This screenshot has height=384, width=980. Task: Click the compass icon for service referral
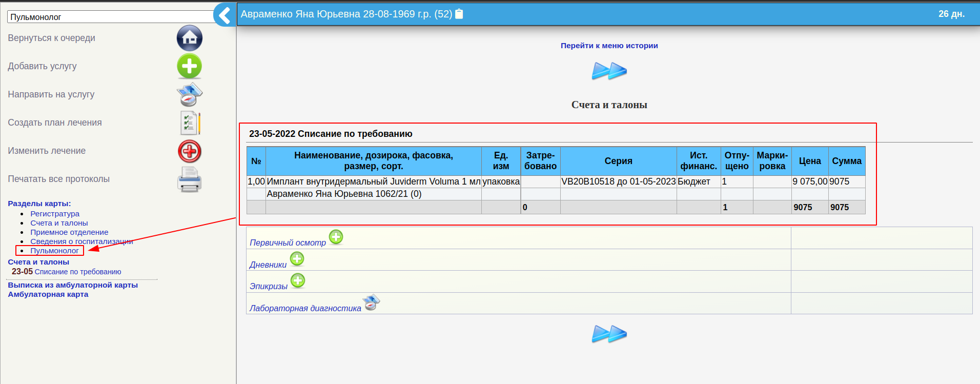point(190,94)
